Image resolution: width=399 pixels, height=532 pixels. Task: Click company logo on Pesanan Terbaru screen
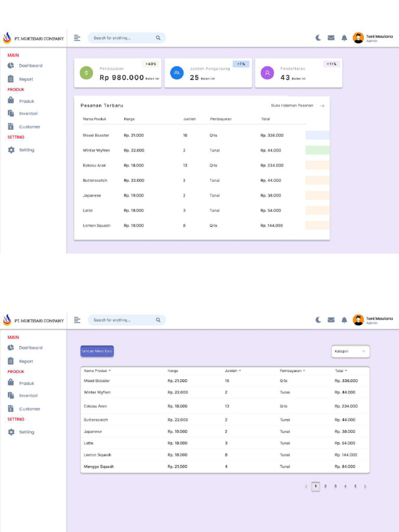pos(7,38)
